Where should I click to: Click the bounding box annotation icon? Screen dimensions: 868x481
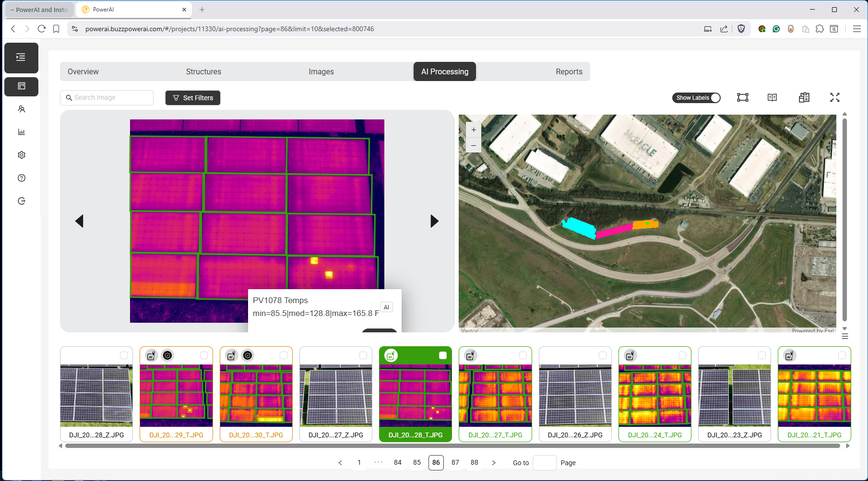point(742,97)
